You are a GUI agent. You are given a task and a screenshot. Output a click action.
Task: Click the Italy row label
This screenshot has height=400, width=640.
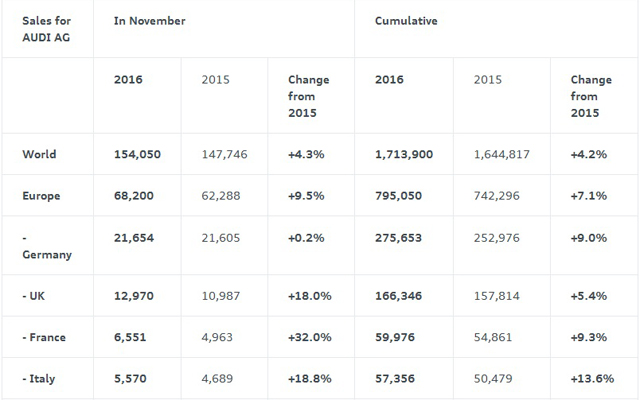(40, 379)
